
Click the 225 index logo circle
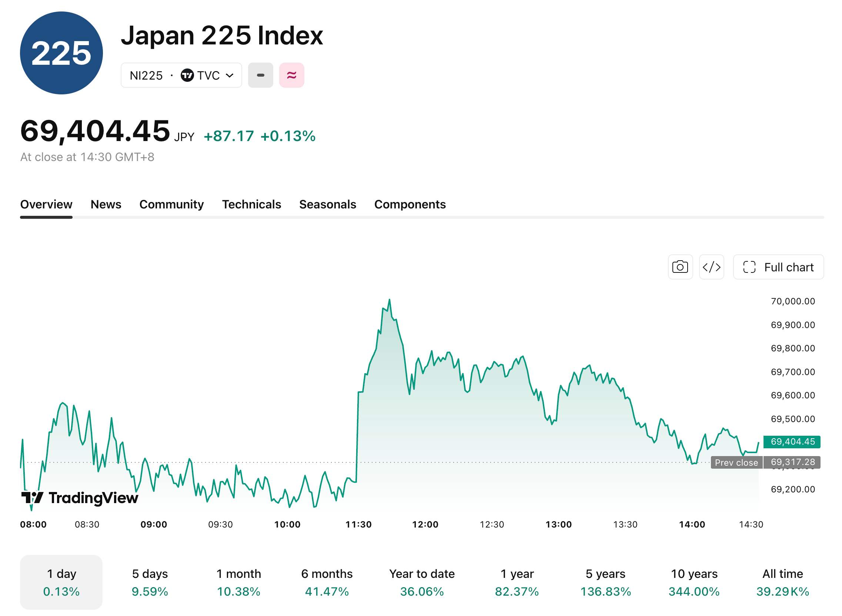tap(61, 53)
